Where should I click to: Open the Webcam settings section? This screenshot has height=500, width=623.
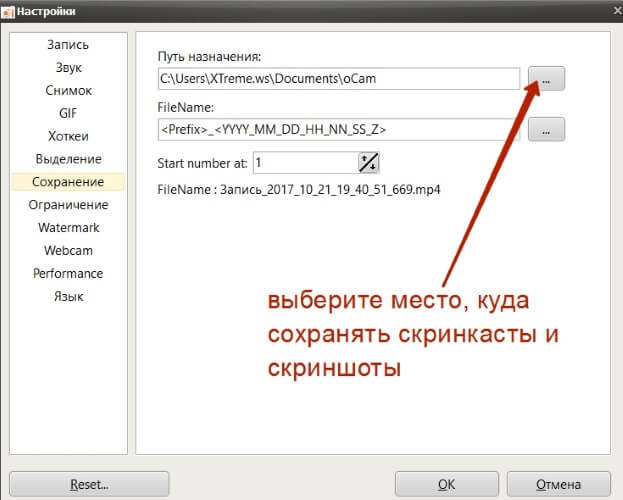click(68, 250)
